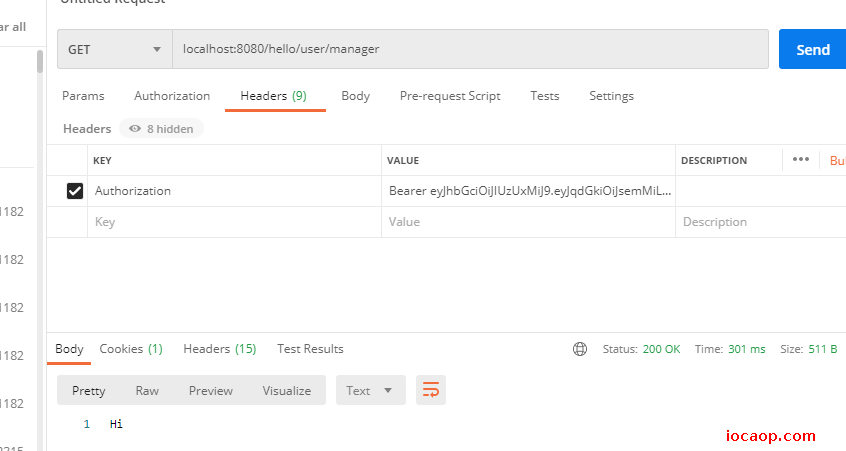
Task: Click the KEY column header
Action: click(x=103, y=160)
